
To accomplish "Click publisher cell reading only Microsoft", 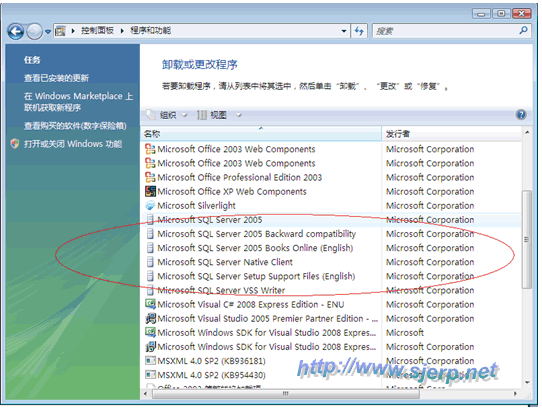I will pyautogui.click(x=405, y=333).
